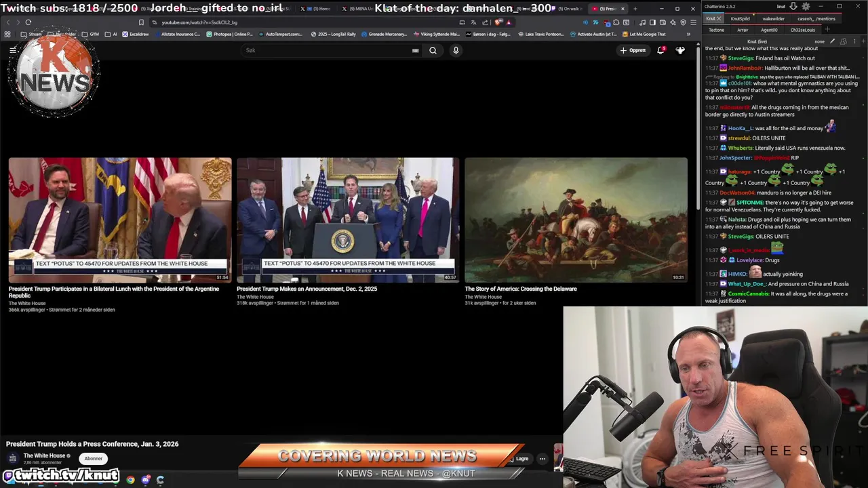The height and width of the screenshot is (488, 868).
Task: Open Chrome icon in the taskbar
Action: point(130,480)
